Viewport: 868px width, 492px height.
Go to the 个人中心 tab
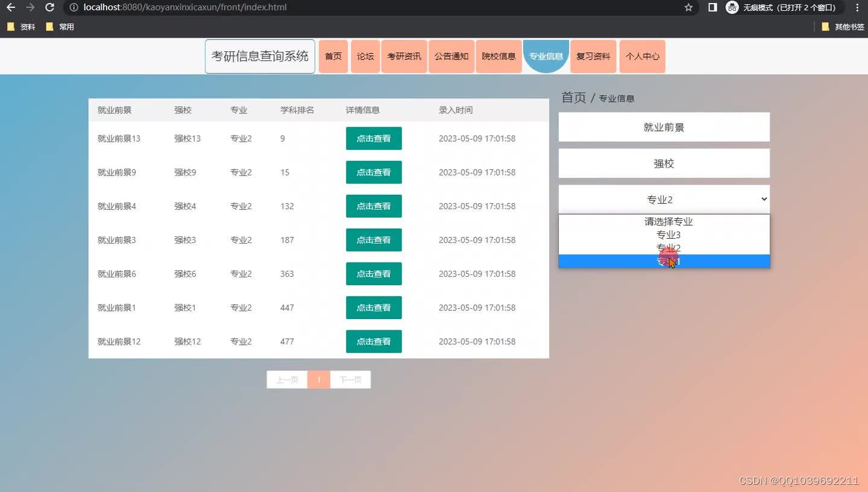click(x=643, y=56)
